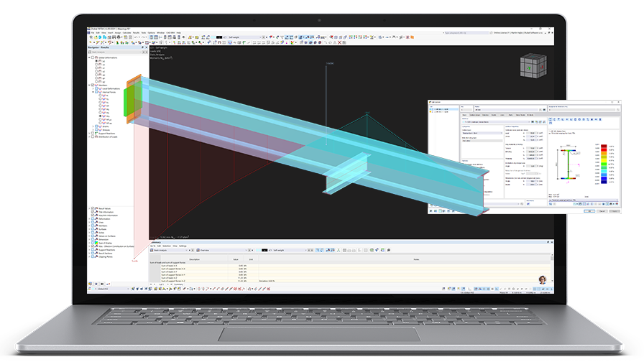The height and width of the screenshot is (362, 644).
Task: Expand the Strains node
Action: coord(93,126)
